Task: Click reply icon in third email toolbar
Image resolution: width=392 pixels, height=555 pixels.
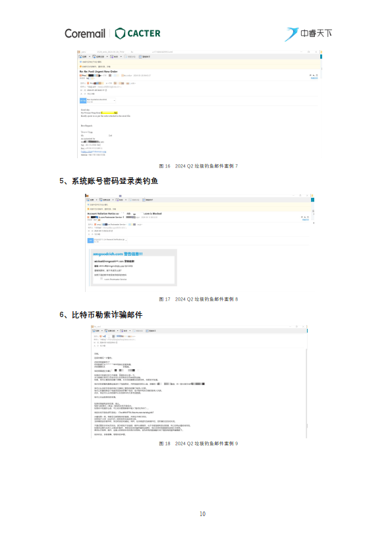Action: (94, 331)
